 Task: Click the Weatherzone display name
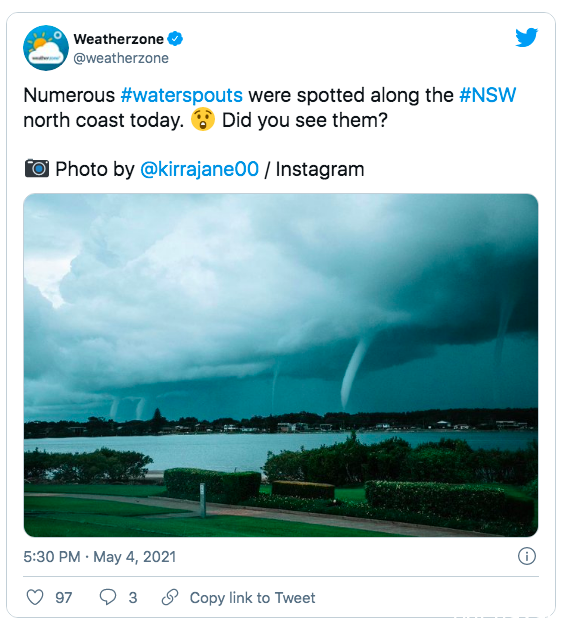tap(119, 39)
